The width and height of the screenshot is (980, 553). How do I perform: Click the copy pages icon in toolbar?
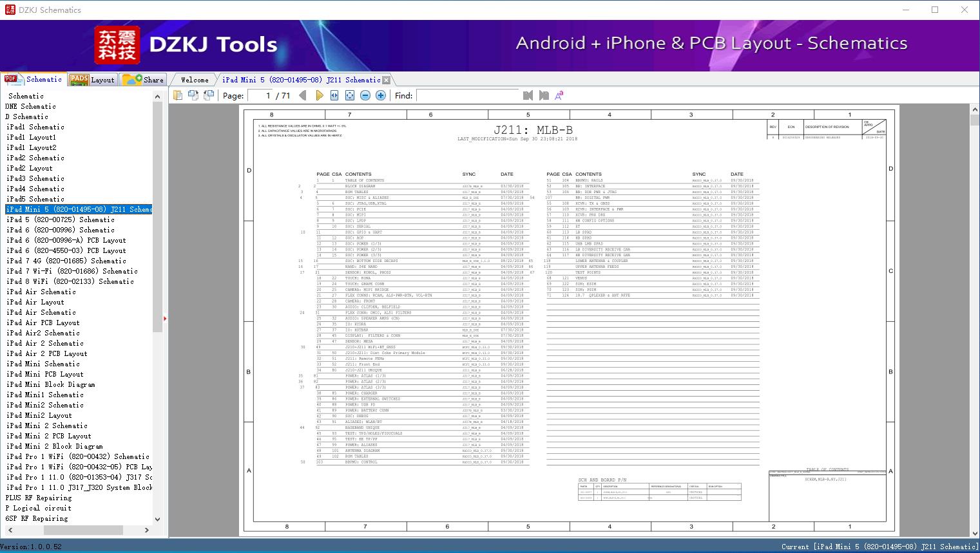(178, 95)
